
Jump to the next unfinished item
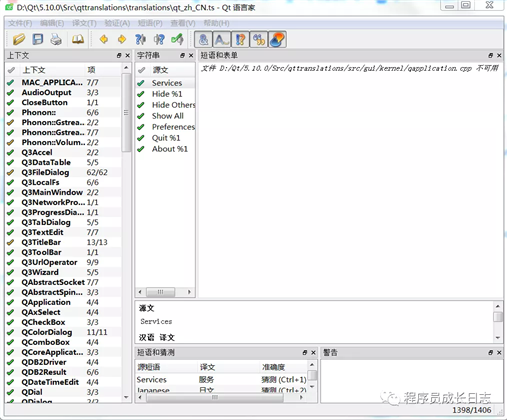pos(159,39)
